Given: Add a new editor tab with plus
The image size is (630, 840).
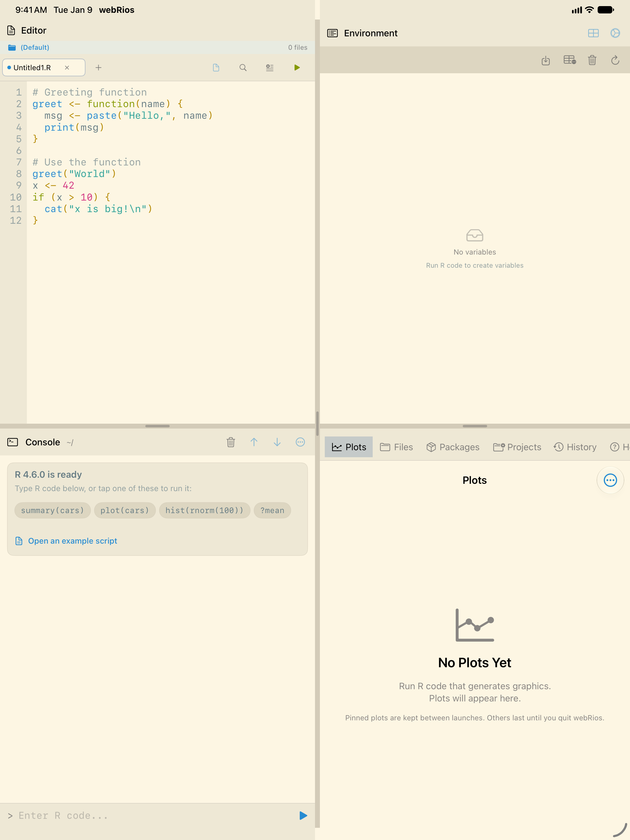Looking at the screenshot, I should click(98, 67).
